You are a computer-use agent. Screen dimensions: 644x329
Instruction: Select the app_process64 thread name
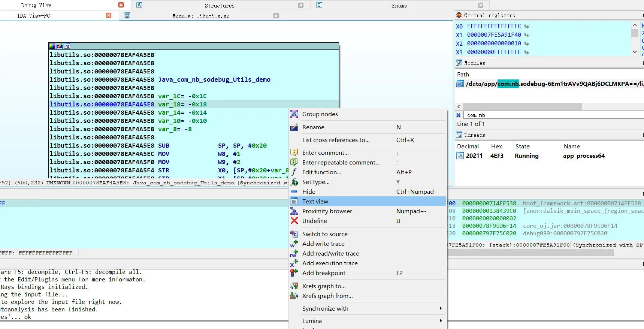point(584,156)
